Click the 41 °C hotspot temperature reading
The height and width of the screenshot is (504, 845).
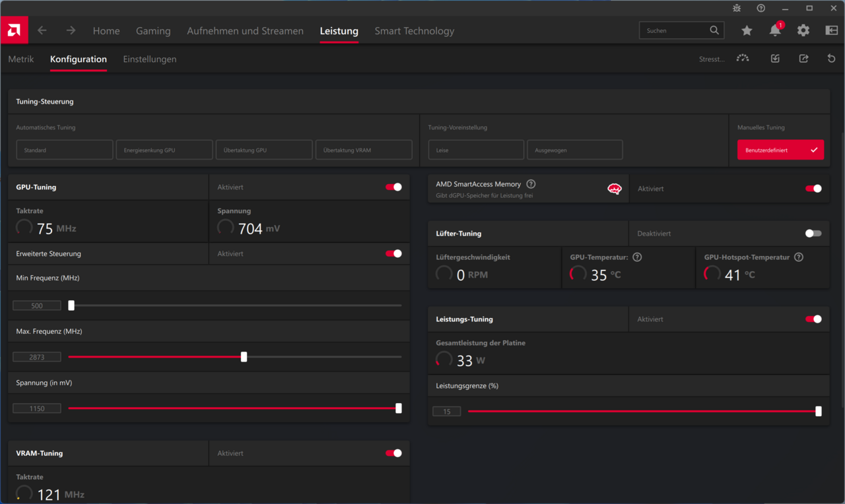tap(739, 274)
